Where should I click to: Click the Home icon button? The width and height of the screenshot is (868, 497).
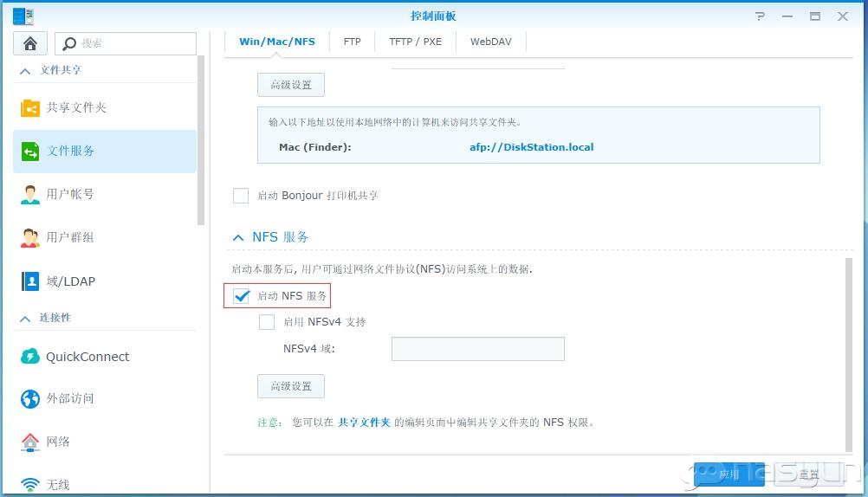click(x=30, y=43)
